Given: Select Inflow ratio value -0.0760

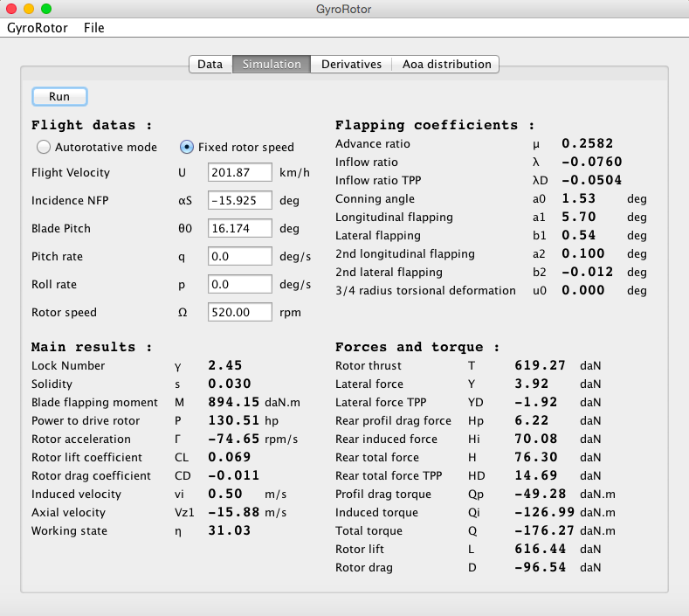Looking at the screenshot, I should point(591,162).
